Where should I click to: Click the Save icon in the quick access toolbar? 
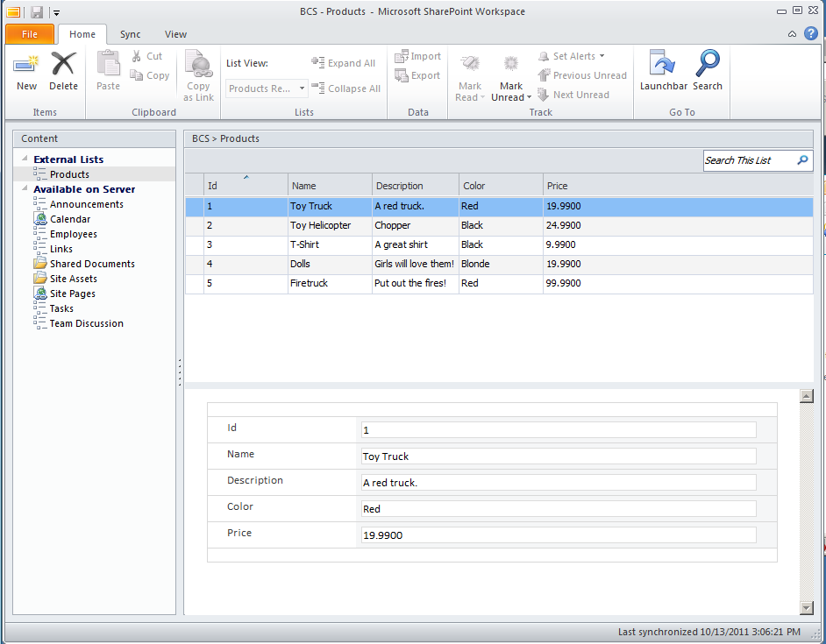point(36,11)
